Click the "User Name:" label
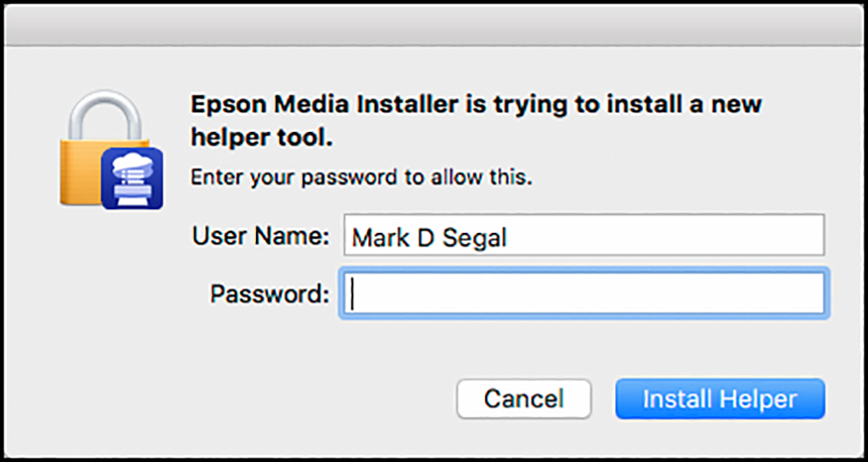This screenshot has width=868, height=462. coord(261,236)
